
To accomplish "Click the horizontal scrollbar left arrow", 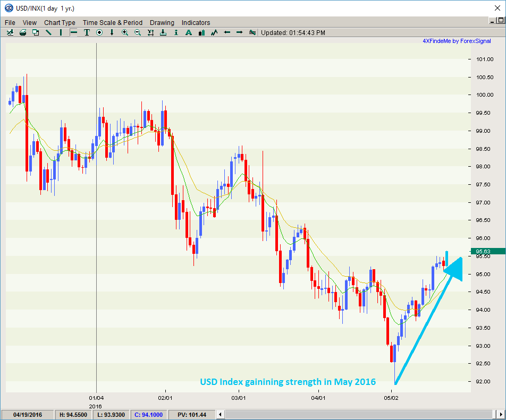I will [x=220, y=415].
